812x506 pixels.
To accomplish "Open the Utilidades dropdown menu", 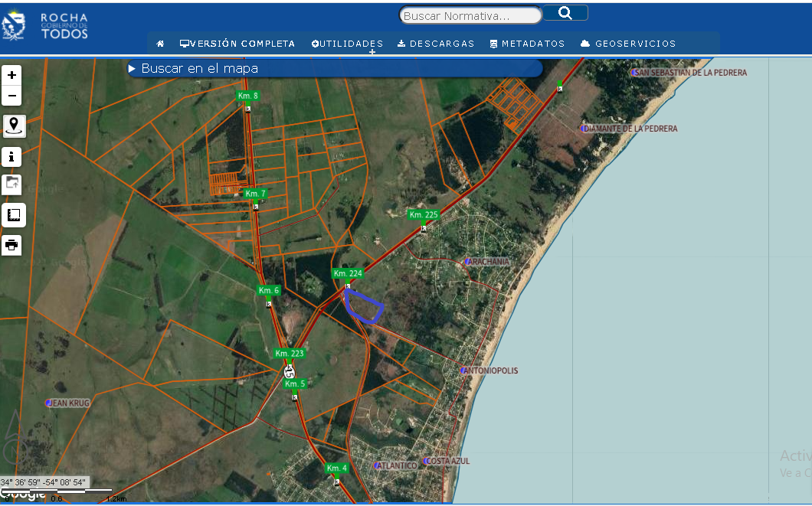I will click(347, 44).
